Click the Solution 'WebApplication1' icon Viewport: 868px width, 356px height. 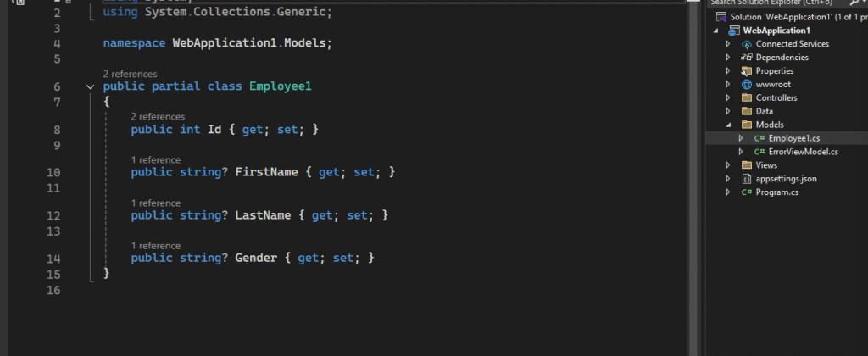click(x=721, y=17)
